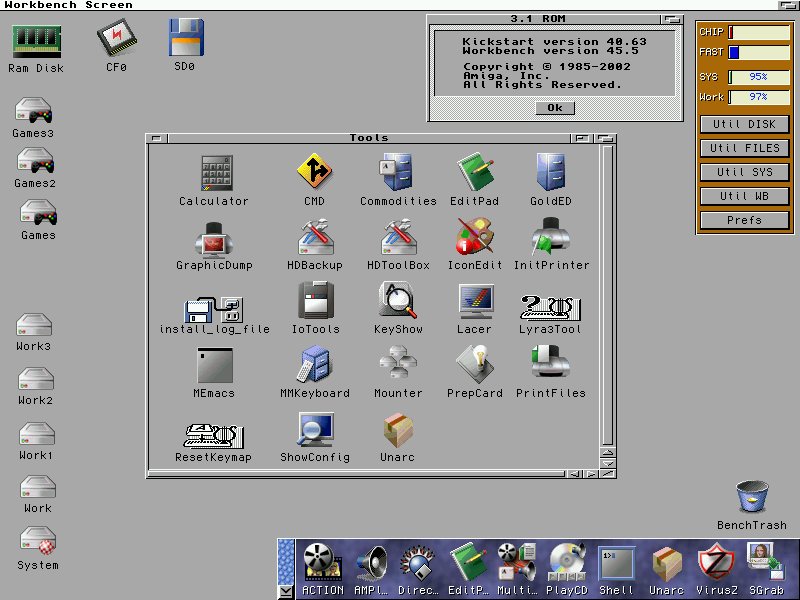Screen dimensions: 800x600
Task: Select the Games2 drive icon
Action: 35,161
